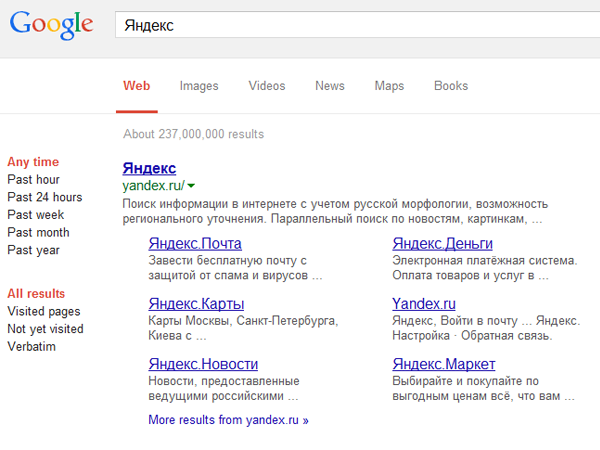
Task: Open the Яндекс.Деньги sitelink
Action: pos(442,244)
